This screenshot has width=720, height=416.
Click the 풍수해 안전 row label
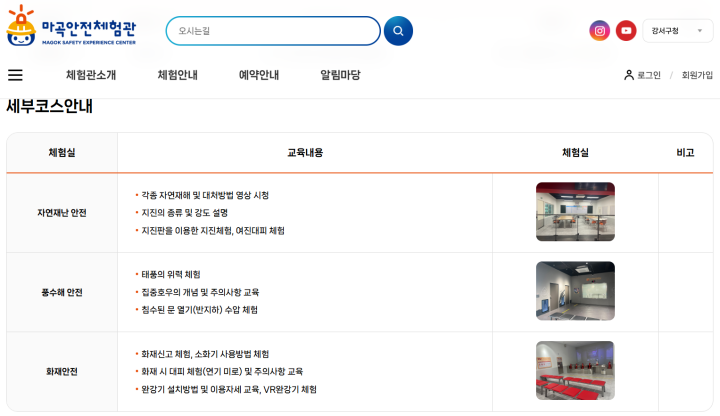[x=62, y=292]
